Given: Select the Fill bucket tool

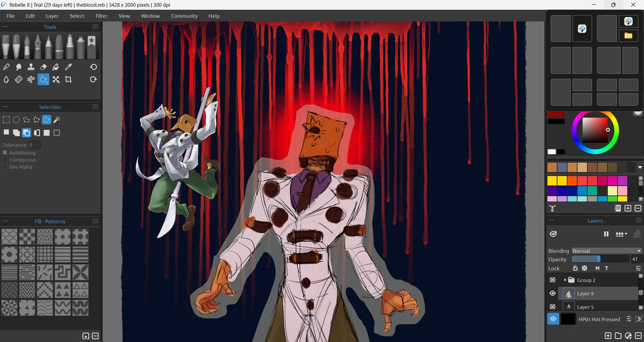Looking at the screenshot, I should click(x=56, y=67).
